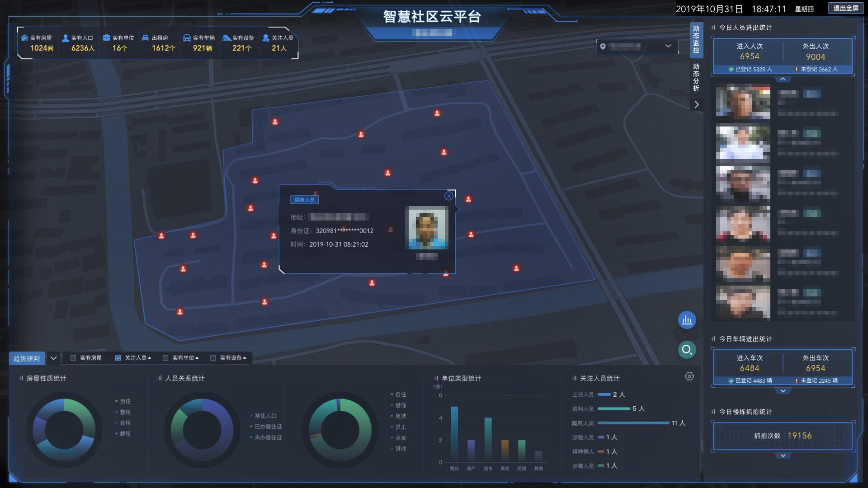
Task: Switch to the 动态分析 vertical tab
Action: (696, 77)
